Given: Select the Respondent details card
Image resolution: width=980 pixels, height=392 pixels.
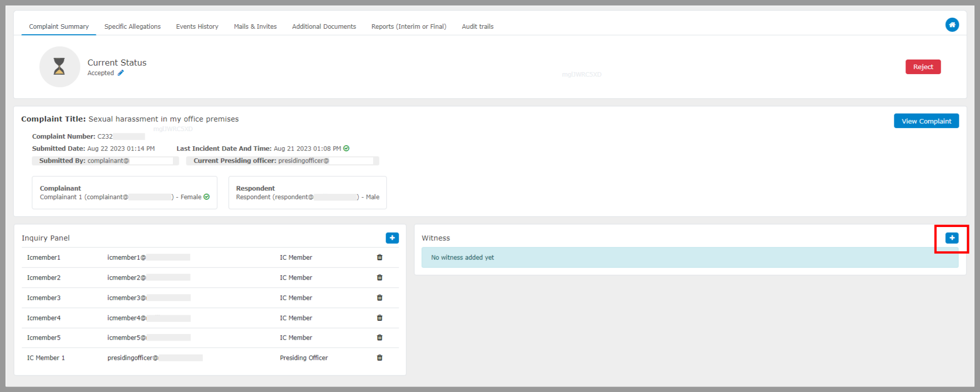Looking at the screenshot, I should coord(307,193).
